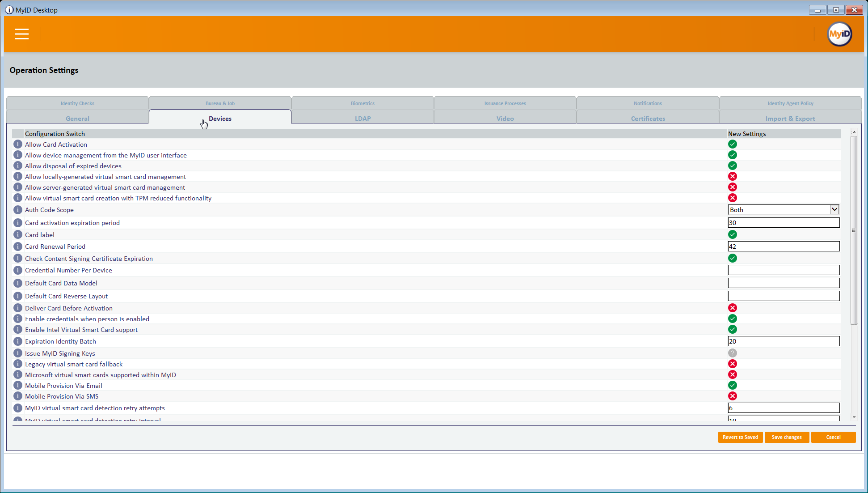Open the hamburger menu
The image size is (868, 493).
point(21,34)
